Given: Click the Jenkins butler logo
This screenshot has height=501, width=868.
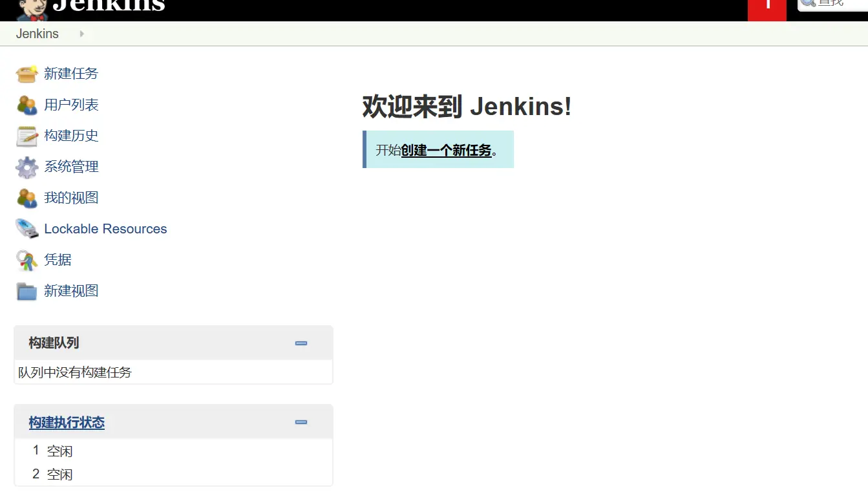Looking at the screenshot, I should click(x=32, y=9).
